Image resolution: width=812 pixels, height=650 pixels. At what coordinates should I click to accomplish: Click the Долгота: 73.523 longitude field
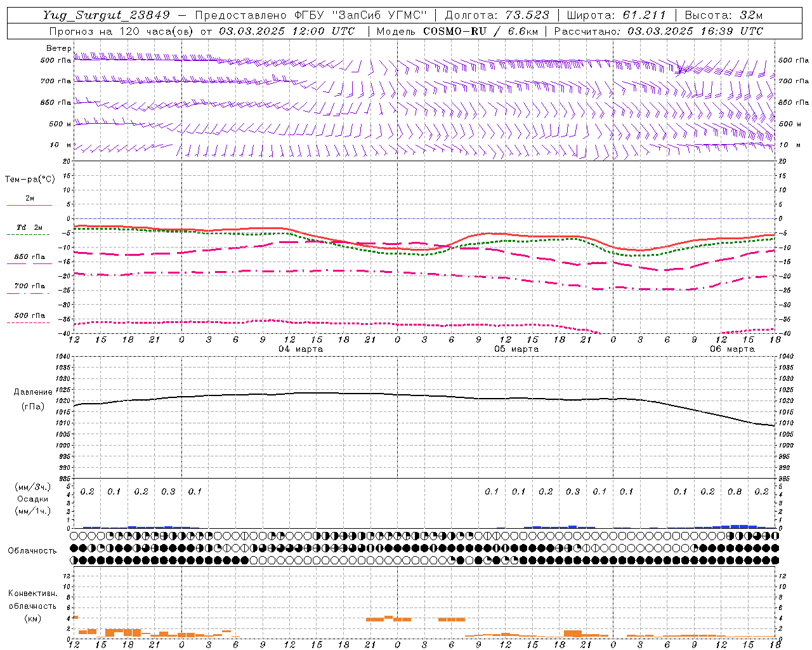coord(497,15)
